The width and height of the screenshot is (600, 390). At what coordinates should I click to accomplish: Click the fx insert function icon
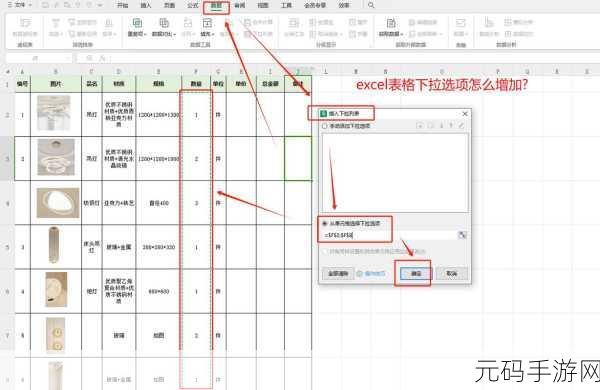(x=102, y=58)
